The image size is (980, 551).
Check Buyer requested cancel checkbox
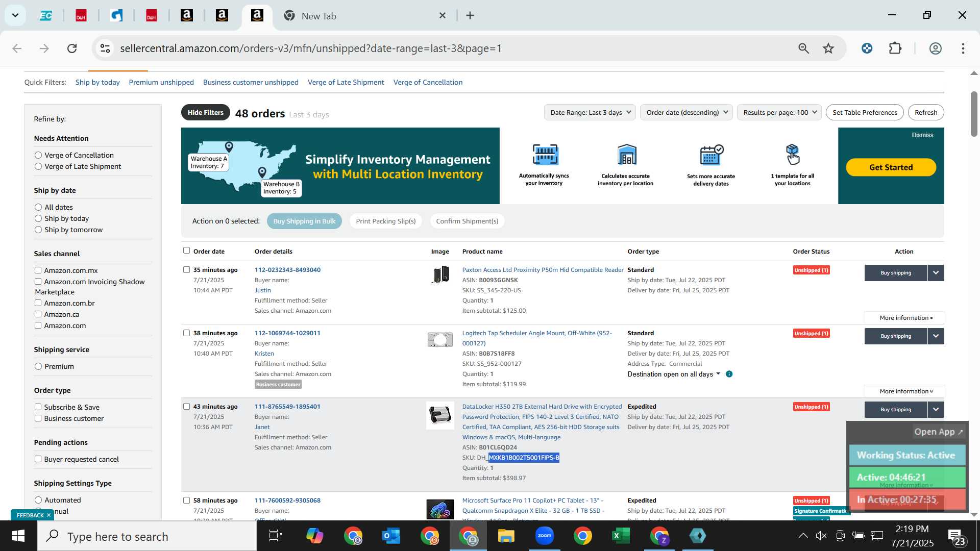pyautogui.click(x=38, y=459)
